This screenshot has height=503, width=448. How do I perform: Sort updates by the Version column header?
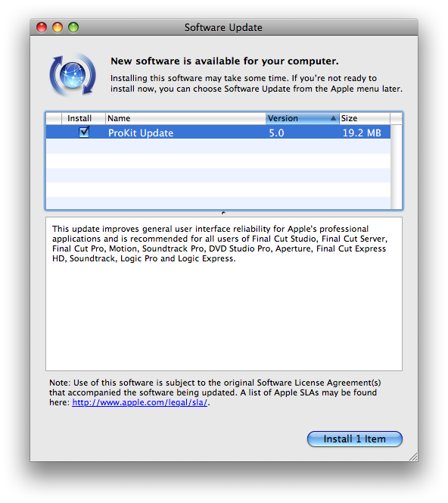click(302, 118)
